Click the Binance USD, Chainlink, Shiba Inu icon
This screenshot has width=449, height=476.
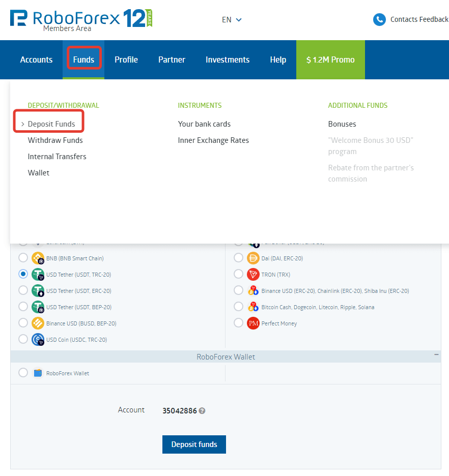pos(253,291)
